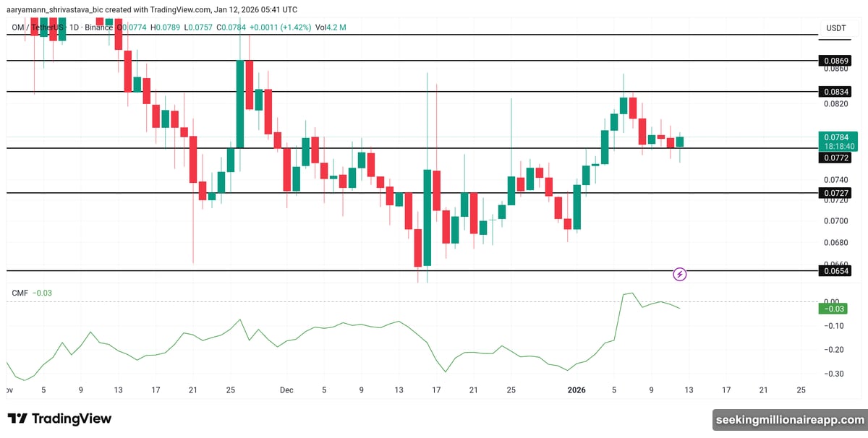Click the purple lightning bolt event icon
The image size is (868, 438).
click(x=680, y=274)
